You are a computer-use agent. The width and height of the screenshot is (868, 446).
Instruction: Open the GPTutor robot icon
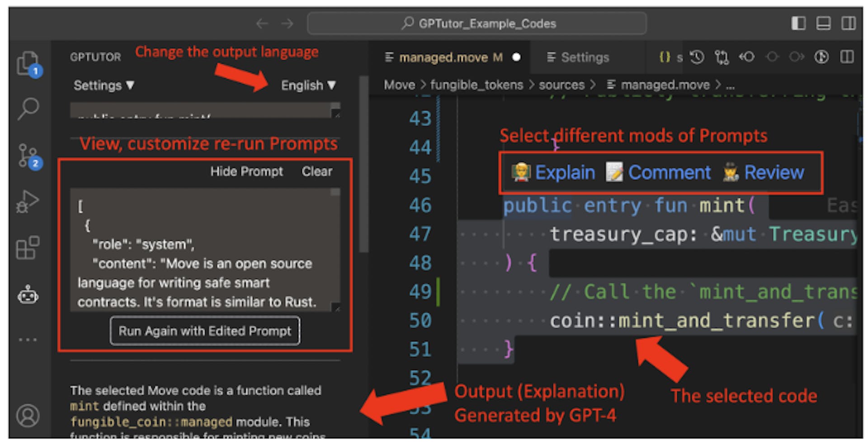tap(28, 295)
